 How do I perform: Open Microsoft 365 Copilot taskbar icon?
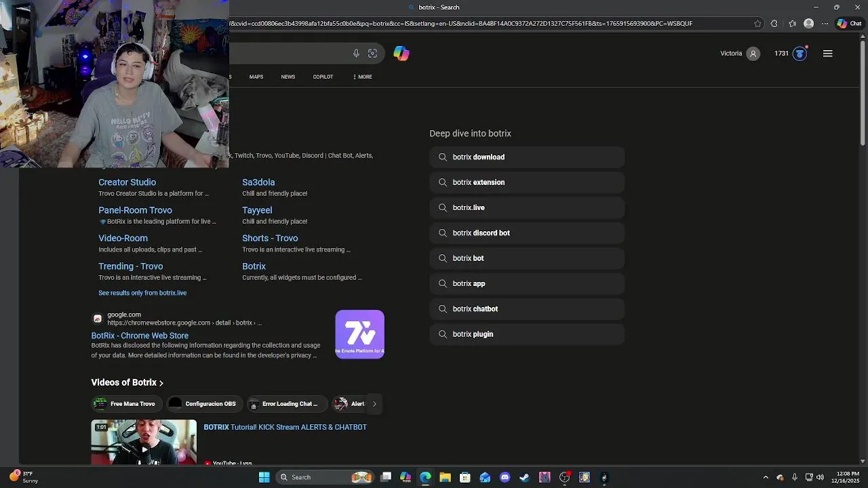tap(406, 477)
